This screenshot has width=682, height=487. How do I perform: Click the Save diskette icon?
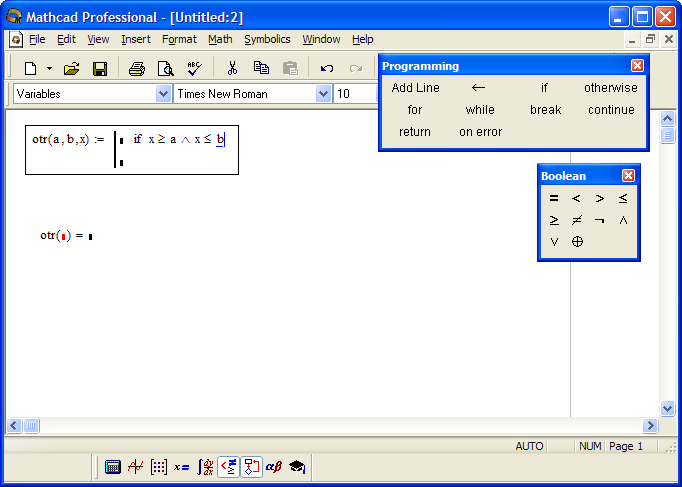tap(100, 68)
